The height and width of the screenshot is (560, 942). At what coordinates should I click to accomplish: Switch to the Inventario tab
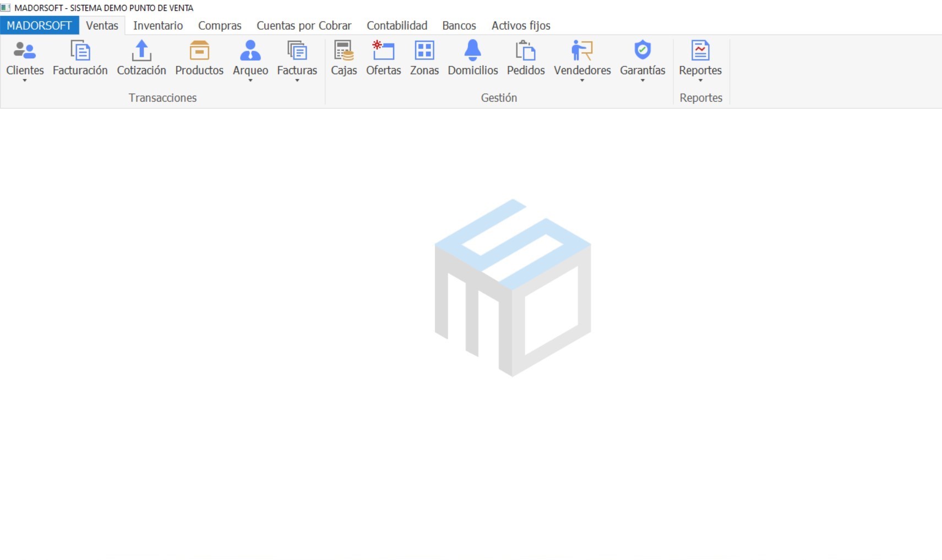[157, 26]
